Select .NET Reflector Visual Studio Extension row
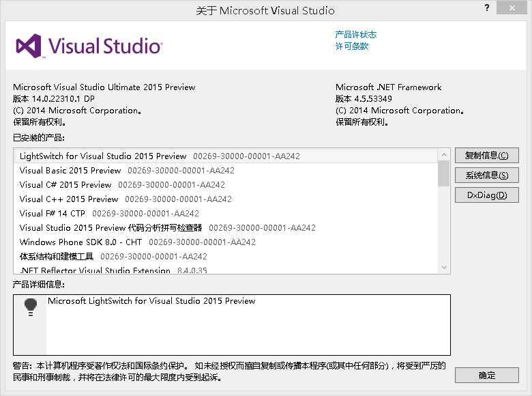 226,269
